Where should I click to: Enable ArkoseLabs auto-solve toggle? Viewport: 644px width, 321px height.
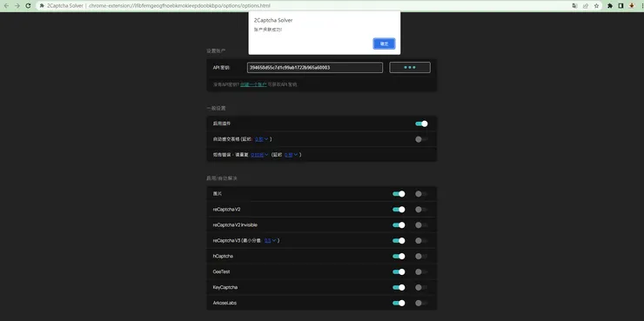(x=421, y=303)
